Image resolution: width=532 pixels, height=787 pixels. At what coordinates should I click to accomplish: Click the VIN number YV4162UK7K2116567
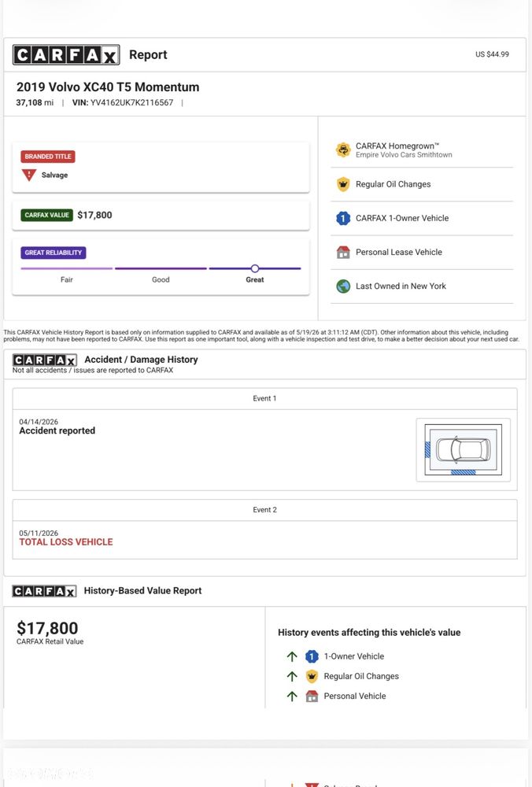[x=131, y=102]
